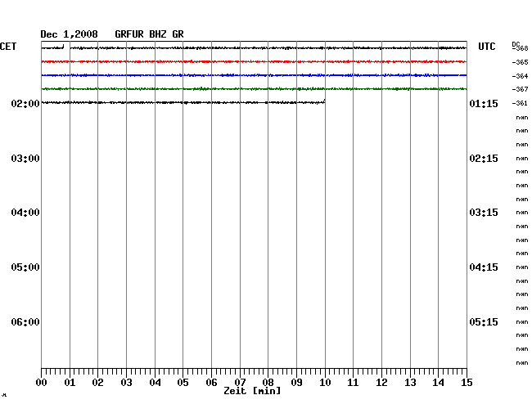The width and height of the screenshot is (532, 404).
Task: Click the "05:00" CET time label
Action: click(25, 267)
